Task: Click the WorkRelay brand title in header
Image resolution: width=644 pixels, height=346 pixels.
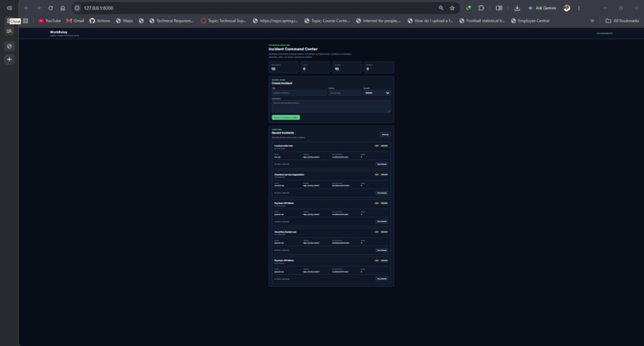Action: [59, 32]
